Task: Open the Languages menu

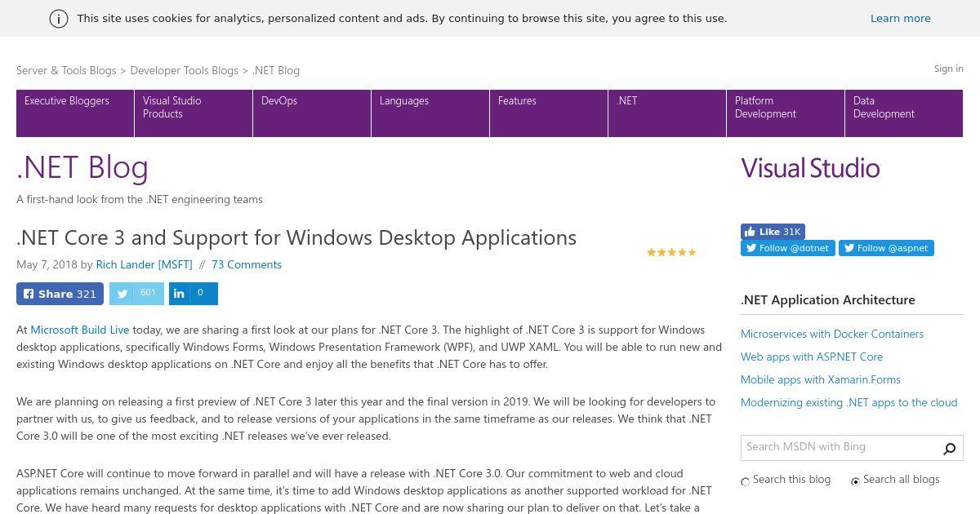Action: coord(430,113)
